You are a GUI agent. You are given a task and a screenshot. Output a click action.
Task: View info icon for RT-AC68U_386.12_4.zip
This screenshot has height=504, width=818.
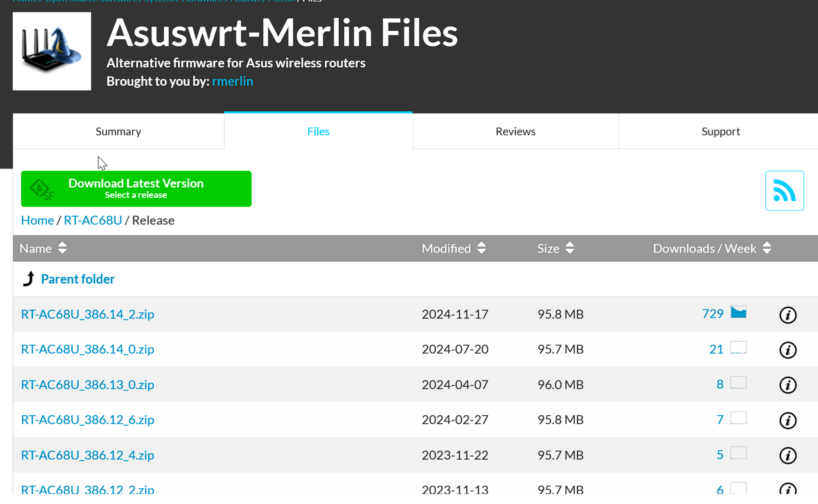click(788, 455)
